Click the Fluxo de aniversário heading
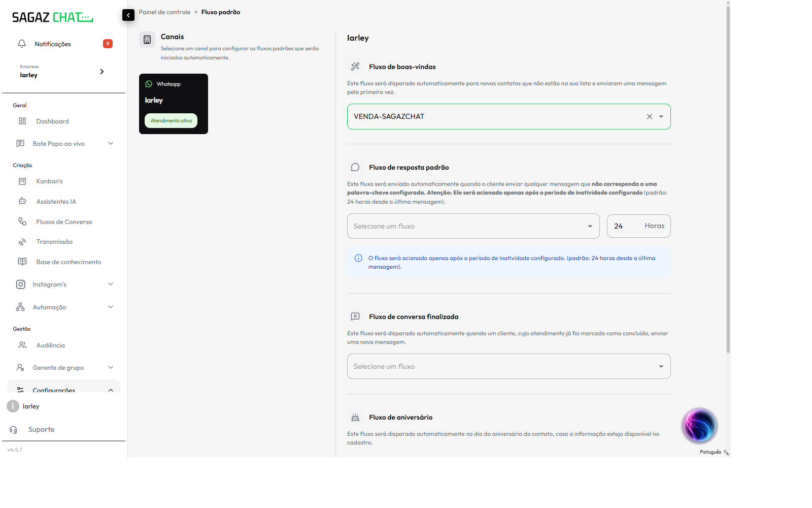Viewport: 812px width, 508px height. [x=401, y=417]
